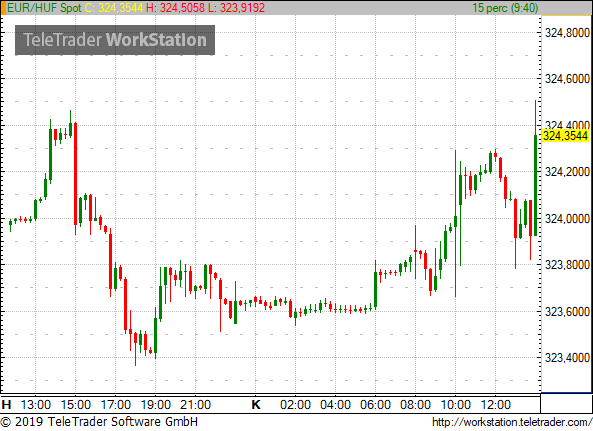Click the 2019 TeleTrader Software GmbH copyright text
593x431 pixels.
[x=99, y=422]
